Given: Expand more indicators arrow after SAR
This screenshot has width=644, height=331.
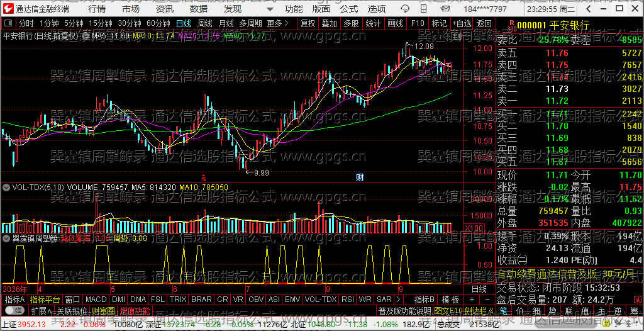Looking at the screenshot, I should (397, 299).
